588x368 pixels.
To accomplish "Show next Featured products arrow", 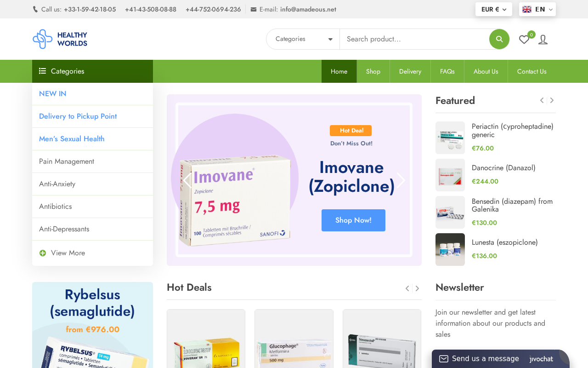I will pos(552,100).
